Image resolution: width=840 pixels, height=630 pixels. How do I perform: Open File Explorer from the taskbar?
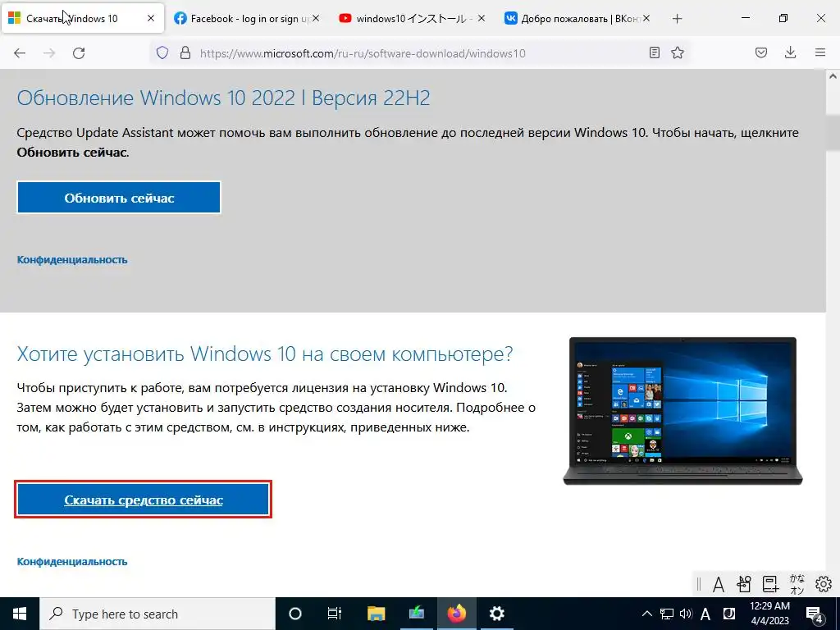376,614
